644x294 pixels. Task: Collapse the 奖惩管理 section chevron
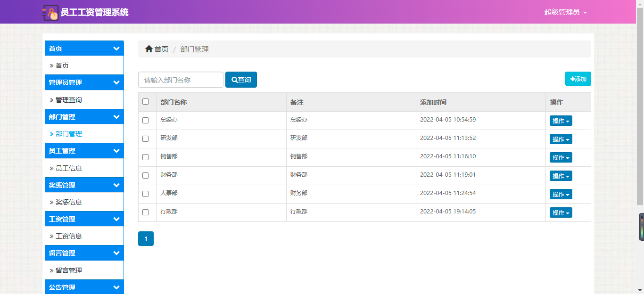[x=116, y=185]
